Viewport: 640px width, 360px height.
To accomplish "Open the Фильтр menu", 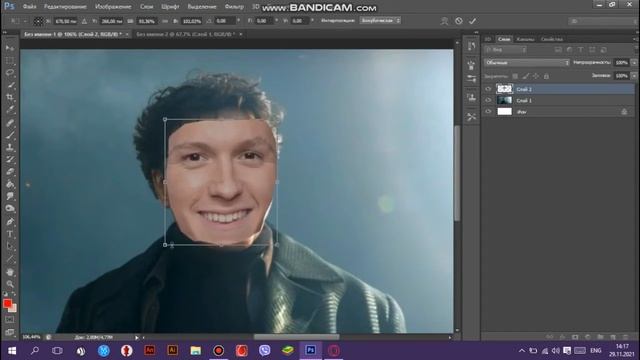I will point(234,7).
